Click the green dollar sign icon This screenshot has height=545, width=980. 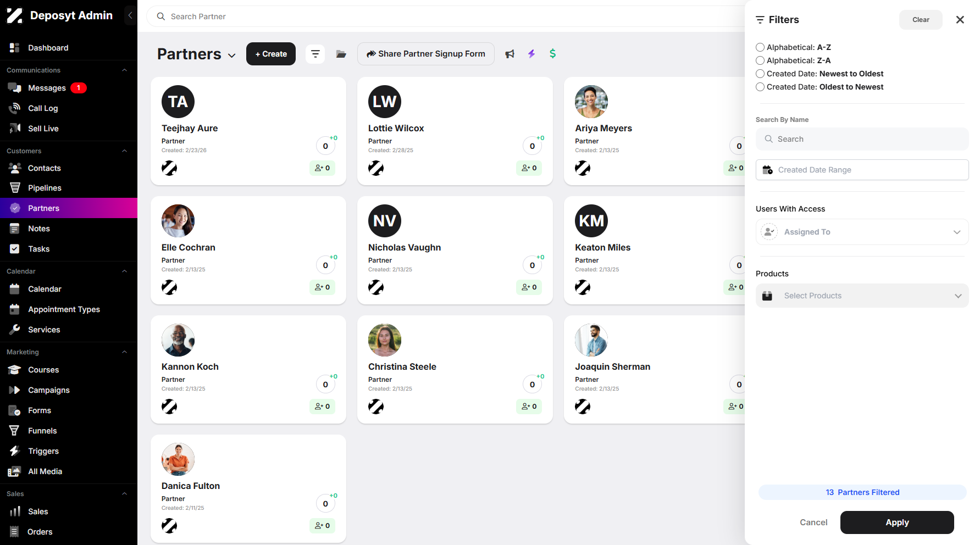point(553,53)
